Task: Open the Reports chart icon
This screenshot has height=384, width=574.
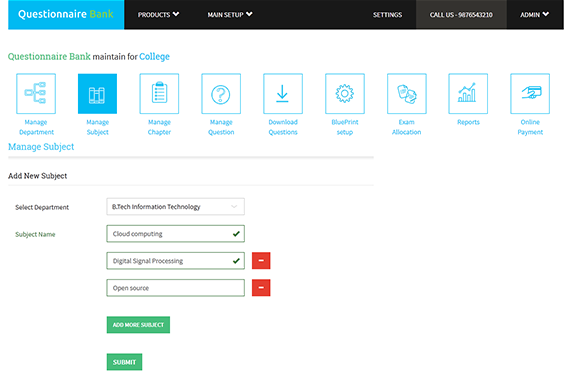Action: coord(468,94)
